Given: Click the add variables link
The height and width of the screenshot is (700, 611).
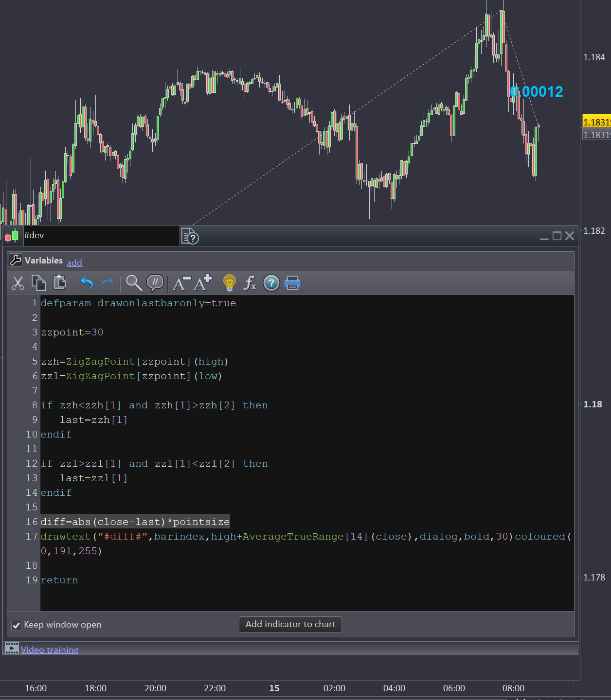Looking at the screenshot, I should [x=74, y=263].
